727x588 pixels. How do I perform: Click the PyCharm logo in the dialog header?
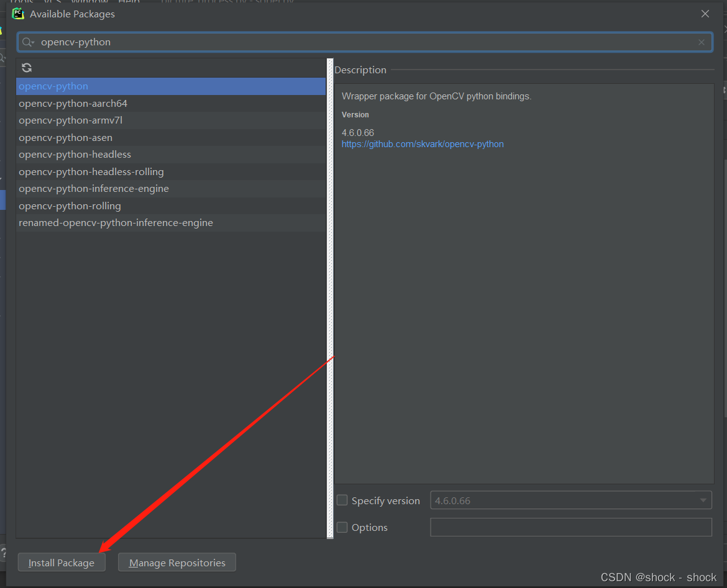[18, 13]
